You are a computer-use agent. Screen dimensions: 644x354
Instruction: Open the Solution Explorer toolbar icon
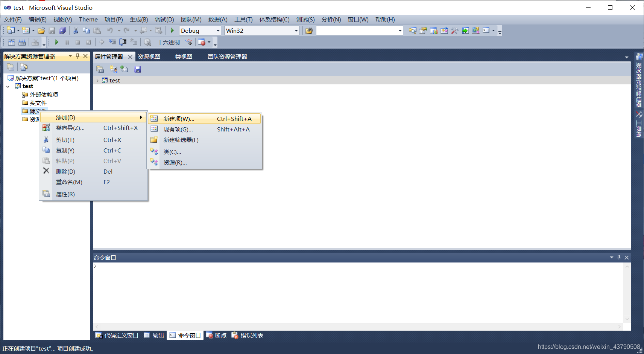(413, 31)
